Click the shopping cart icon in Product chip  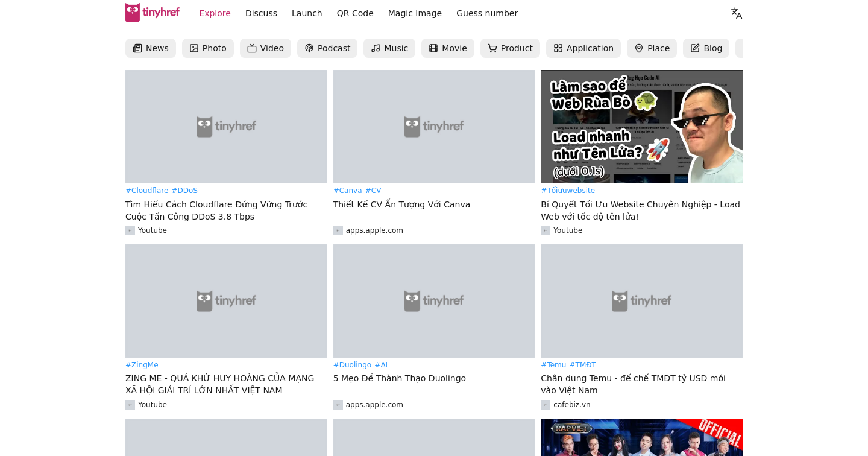[492, 48]
